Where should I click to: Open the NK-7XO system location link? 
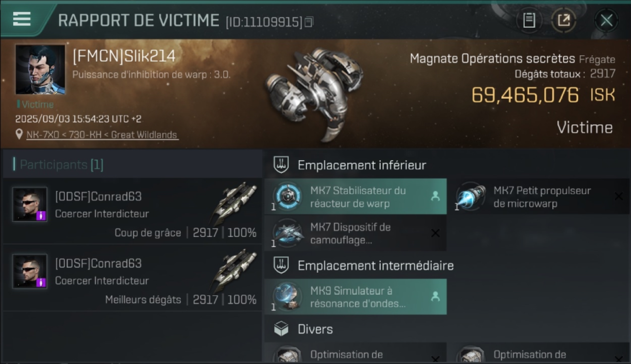[102, 135]
